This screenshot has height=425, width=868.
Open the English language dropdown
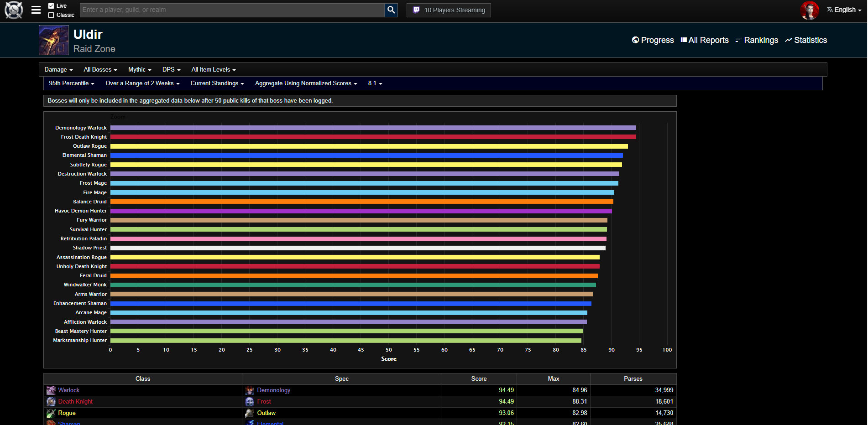click(848, 10)
